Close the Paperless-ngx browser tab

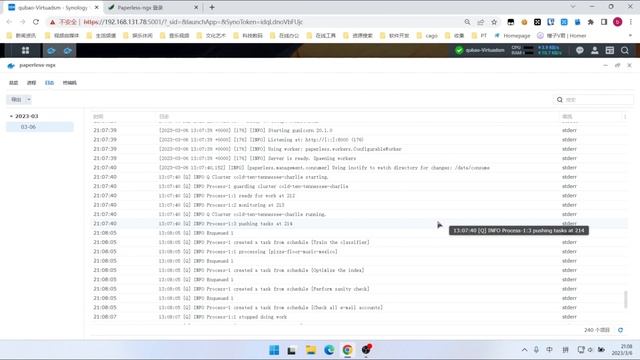click(x=196, y=7)
